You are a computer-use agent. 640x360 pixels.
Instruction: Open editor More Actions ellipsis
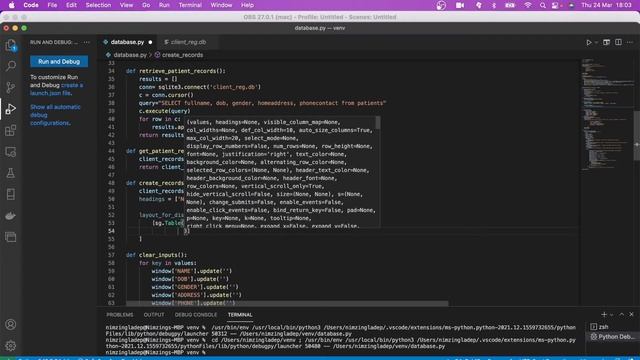pos(630,42)
